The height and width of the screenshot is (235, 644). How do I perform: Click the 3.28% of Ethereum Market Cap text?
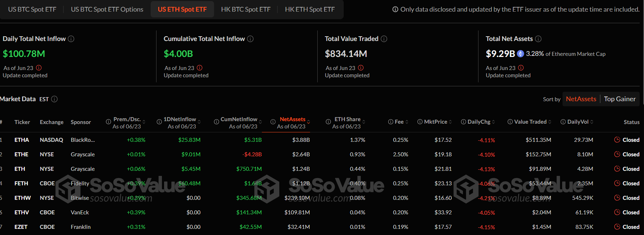pos(566,54)
